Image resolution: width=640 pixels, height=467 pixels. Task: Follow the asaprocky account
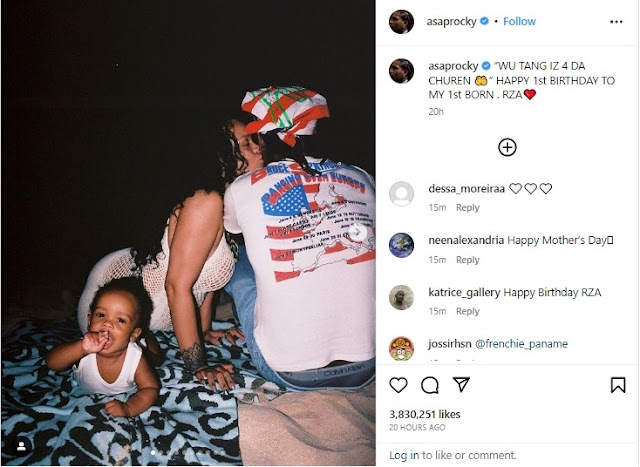519,21
